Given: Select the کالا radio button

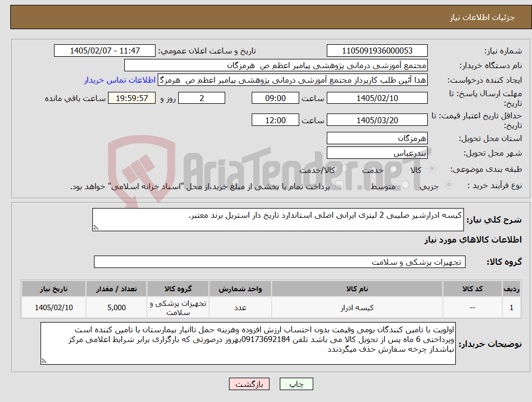Looking at the screenshot, I should click(432, 169).
